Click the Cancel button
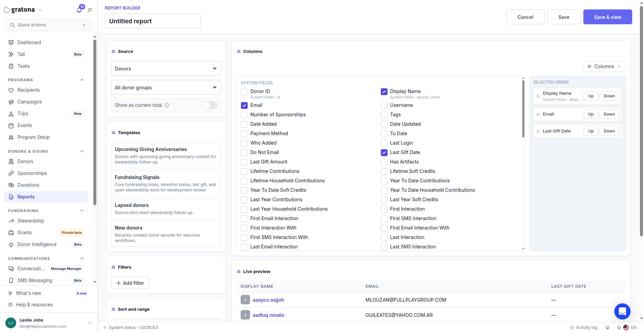The width and height of the screenshot is (644, 333). (525, 17)
